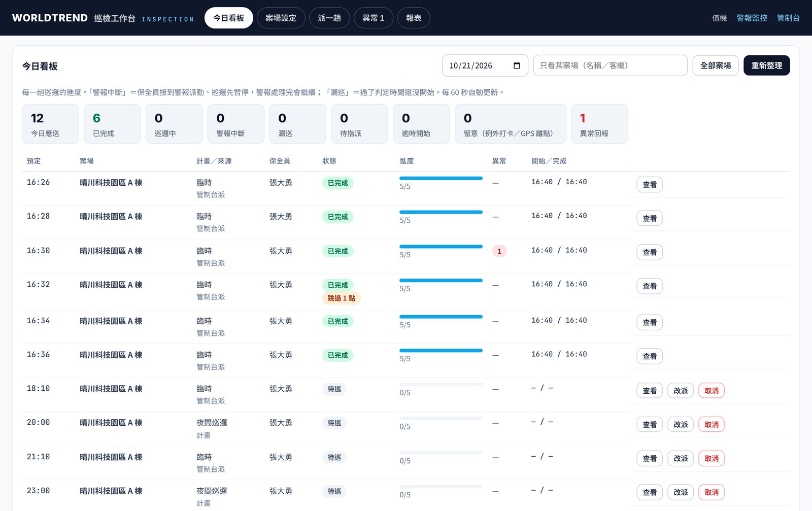Reassign the 18:10 patrol with 改派

tap(681, 391)
